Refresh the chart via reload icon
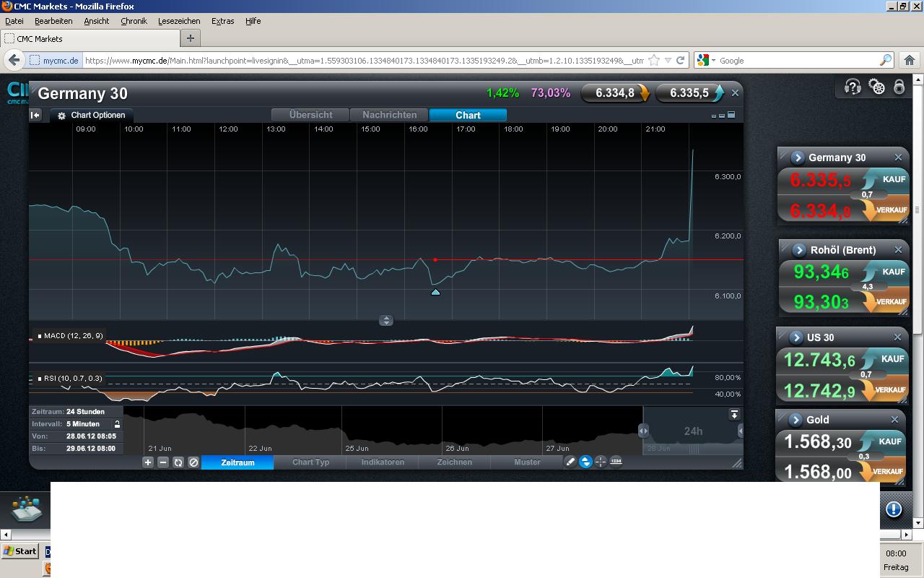This screenshot has width=924, height=578. coord(178,462)
